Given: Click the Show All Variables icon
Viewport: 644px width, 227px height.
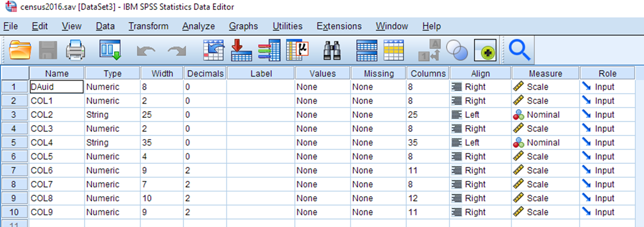Looking at the screenshot, I should coord(486,50).
